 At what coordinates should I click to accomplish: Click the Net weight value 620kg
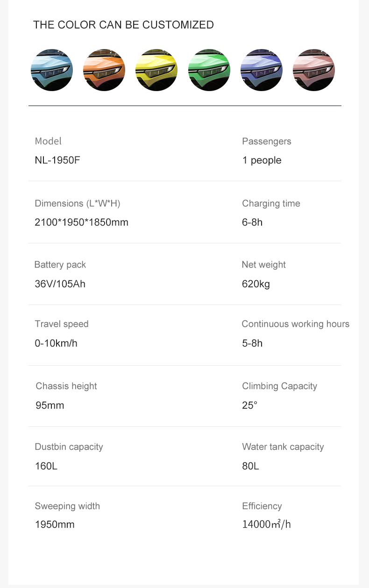[x=256, y=284]
